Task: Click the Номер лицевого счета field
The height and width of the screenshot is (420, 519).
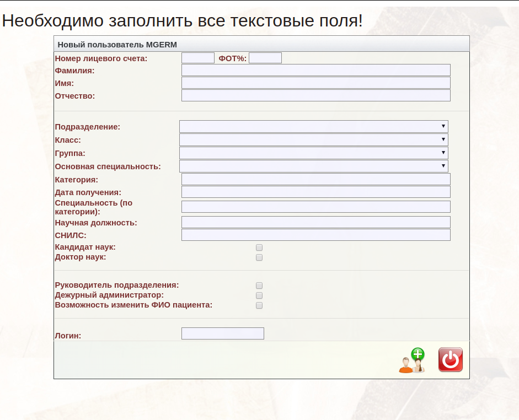Action: (x=197, y=58)
